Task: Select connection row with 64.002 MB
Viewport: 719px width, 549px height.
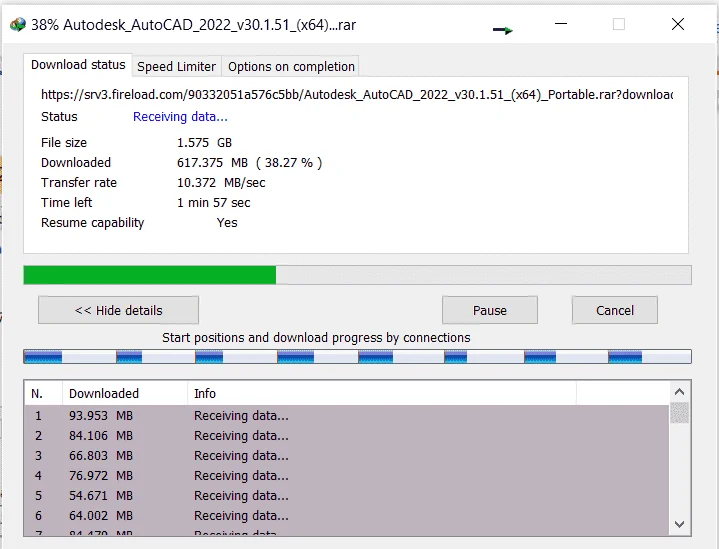Action: (x=347, y=516)
